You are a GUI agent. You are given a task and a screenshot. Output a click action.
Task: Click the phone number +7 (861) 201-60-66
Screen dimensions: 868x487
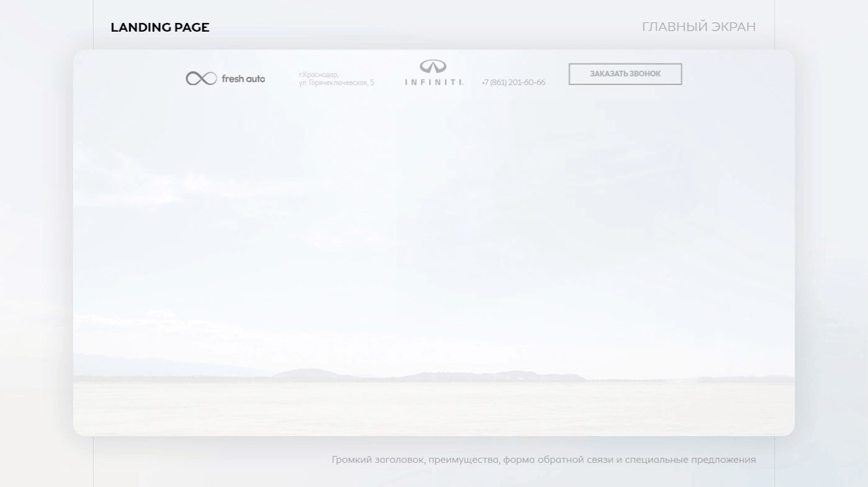(513, 83)
